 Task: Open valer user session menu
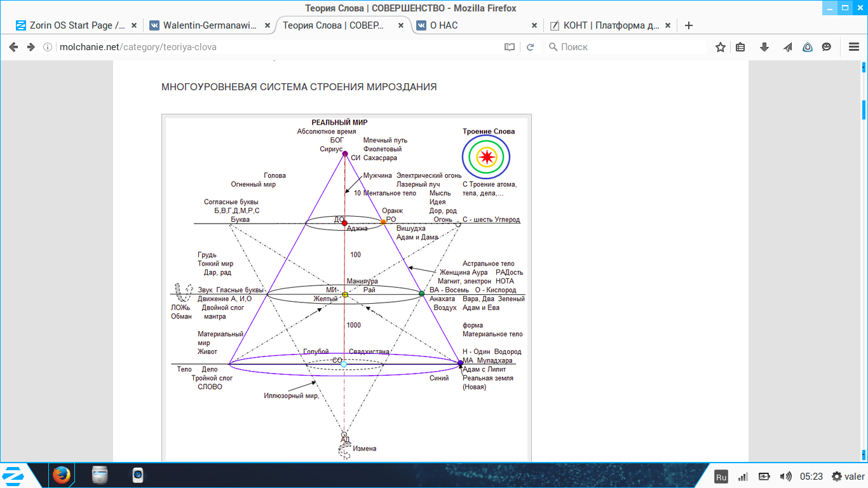point(848,477)
